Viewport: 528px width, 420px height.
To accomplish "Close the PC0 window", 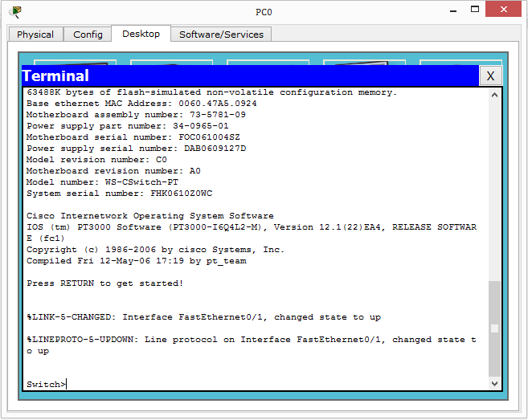I will (503, 9).
